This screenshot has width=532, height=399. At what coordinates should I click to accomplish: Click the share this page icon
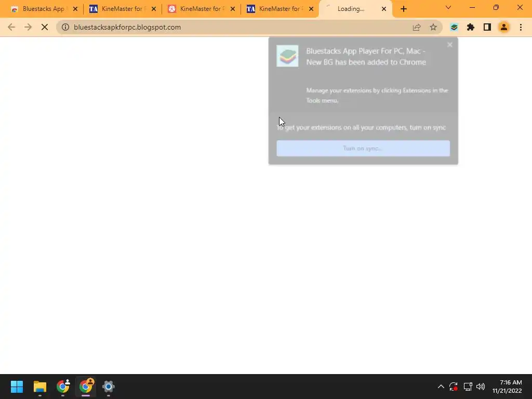pyautogui.click(x=417, y=27)
